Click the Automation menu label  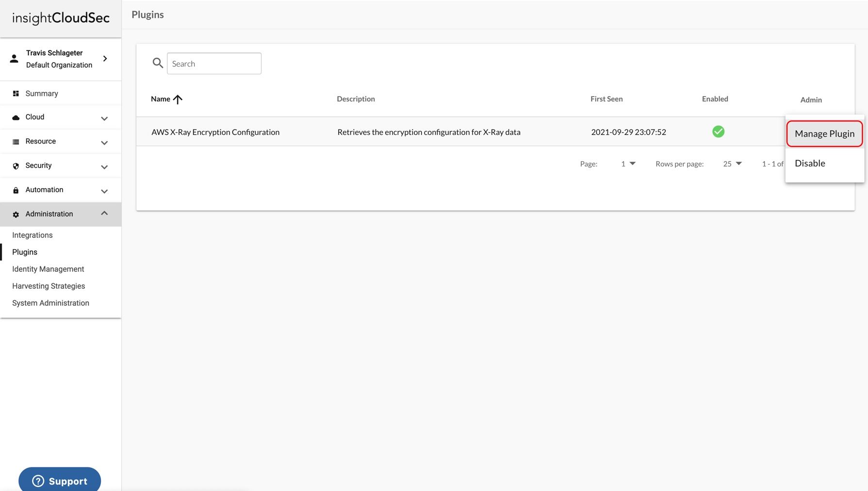tap(44, 190)
